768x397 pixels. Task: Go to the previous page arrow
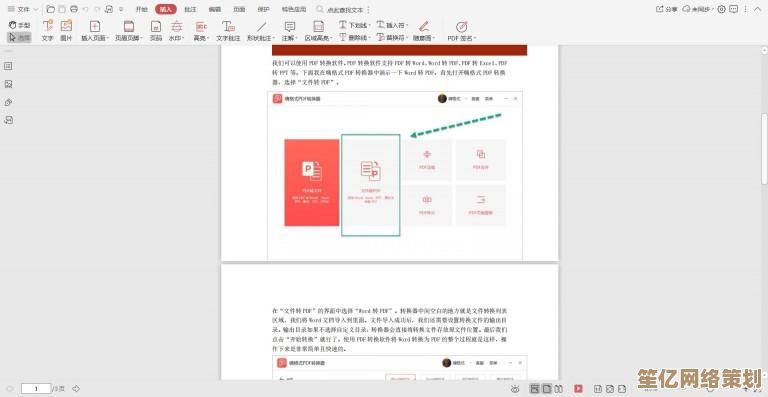coord(9,389)
